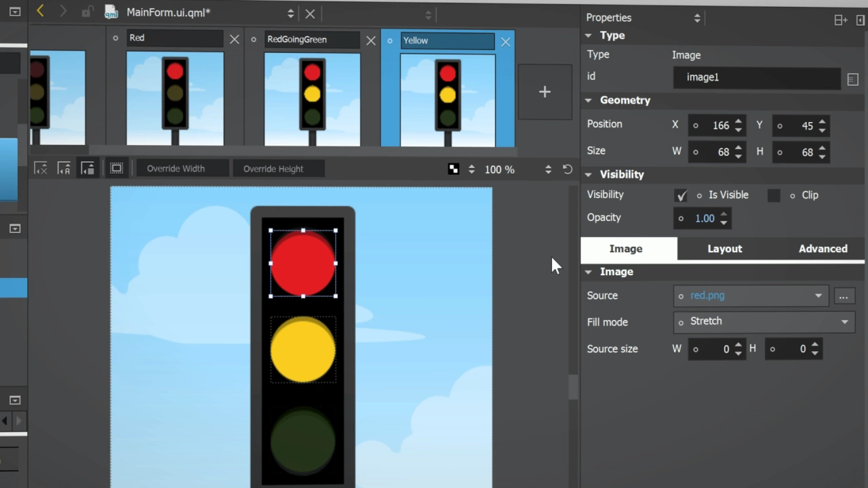Open the Opacity circle action menu
The height and width of the screenshot is (488, 868).
(681, 218)
